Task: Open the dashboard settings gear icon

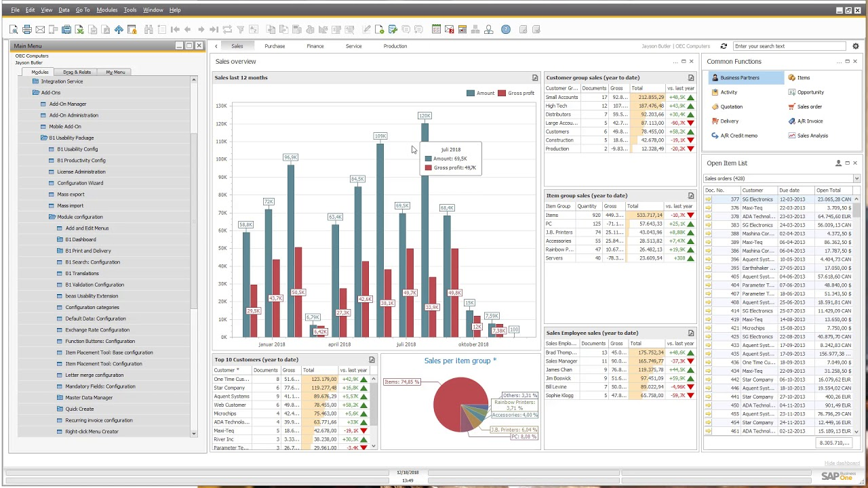Action: 855,46
